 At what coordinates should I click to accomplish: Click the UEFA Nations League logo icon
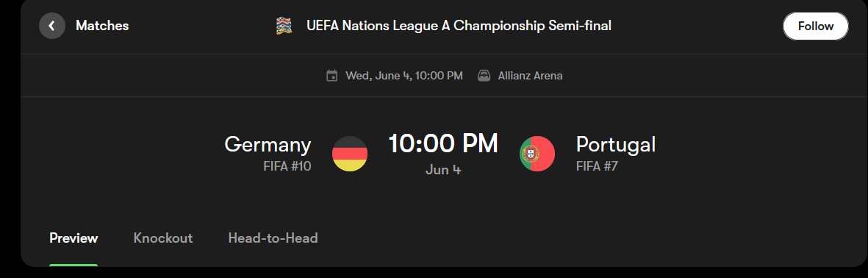pyautogui.click(x=284, y=26)
